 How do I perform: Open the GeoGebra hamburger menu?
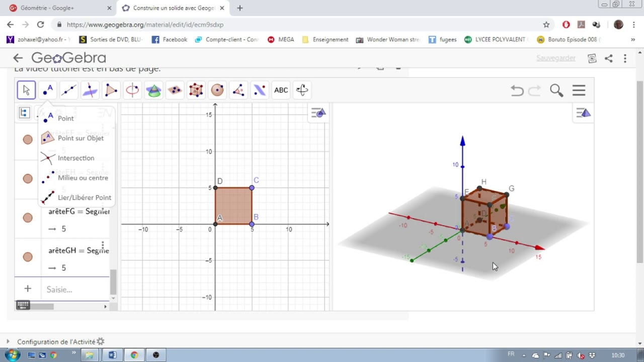click(x=579, y=90)
